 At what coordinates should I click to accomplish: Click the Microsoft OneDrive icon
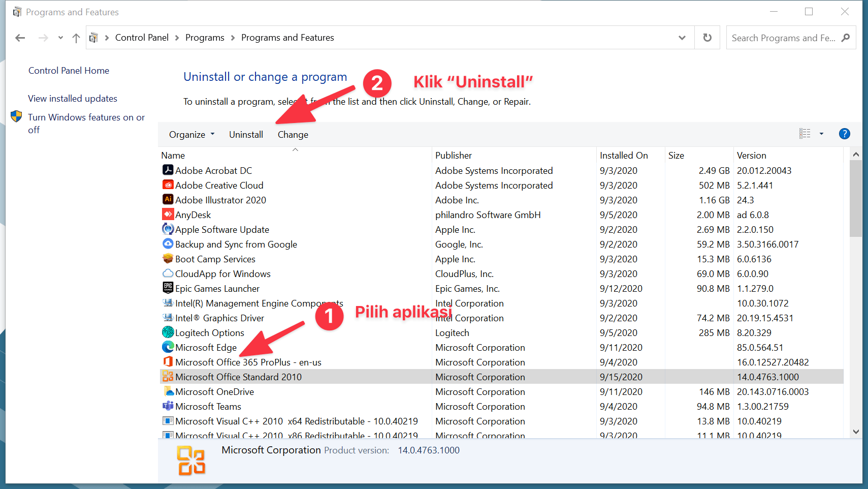(168, 391)
